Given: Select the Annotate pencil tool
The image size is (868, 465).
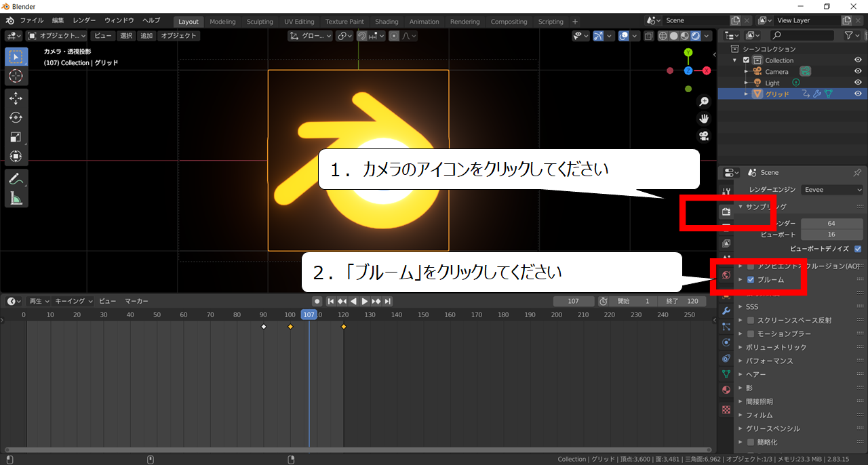Looking at the screenshot, I should tap(16, 179).
